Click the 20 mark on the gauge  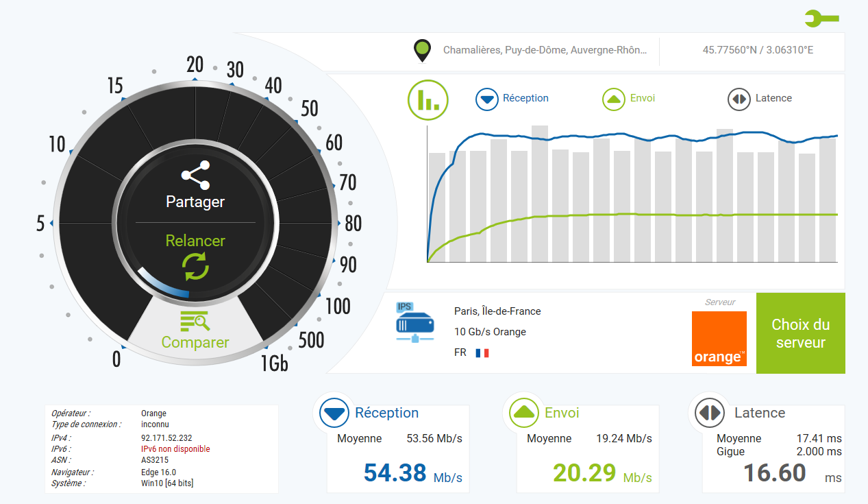[x=195, y=64]
